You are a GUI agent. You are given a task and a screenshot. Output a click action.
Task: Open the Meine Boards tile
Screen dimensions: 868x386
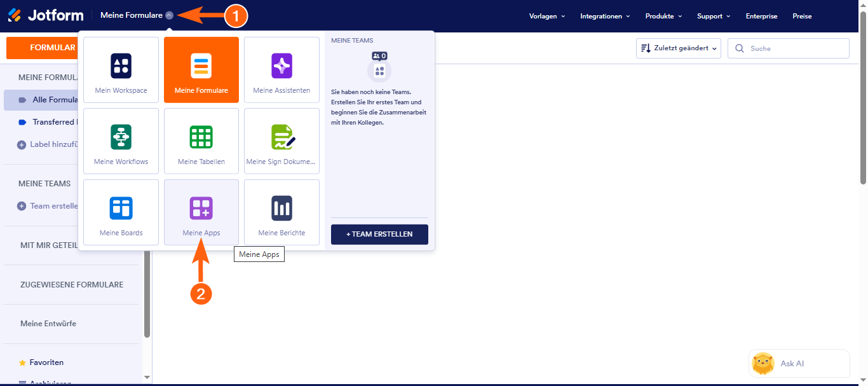(121, 212)
